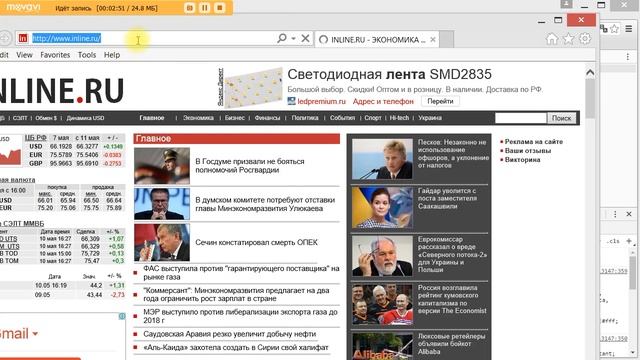Open the Викторина link
Image resolution: width=640 pixels, height=360 pixels.
(x=522, y=160)
